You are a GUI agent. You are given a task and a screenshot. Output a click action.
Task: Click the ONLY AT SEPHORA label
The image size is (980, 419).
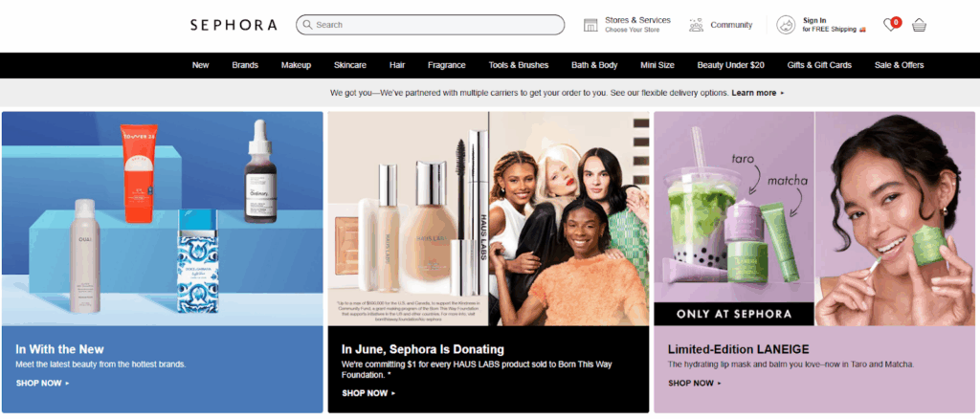734,314
